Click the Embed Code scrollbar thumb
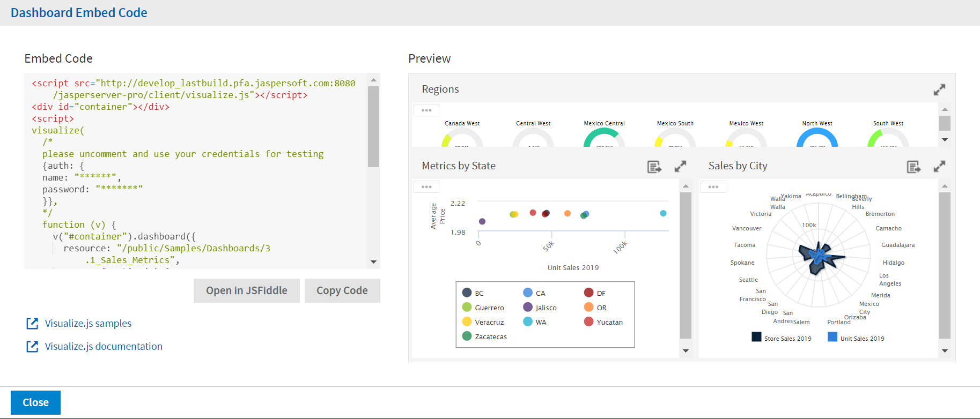 373,126
